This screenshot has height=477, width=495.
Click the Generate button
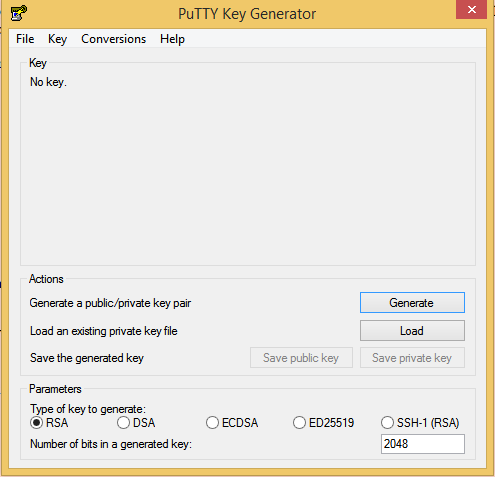pos(412,303)
